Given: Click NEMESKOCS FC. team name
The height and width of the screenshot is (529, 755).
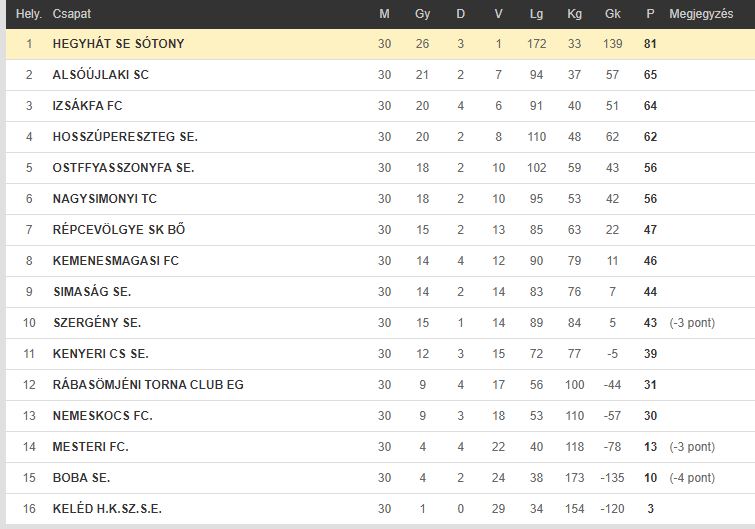Looking at the screenshot, I should (103, 415).
